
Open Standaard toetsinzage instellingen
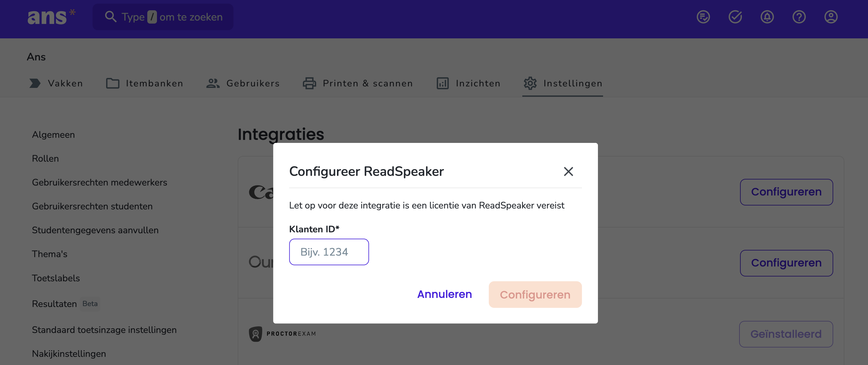tap(104, 330)
